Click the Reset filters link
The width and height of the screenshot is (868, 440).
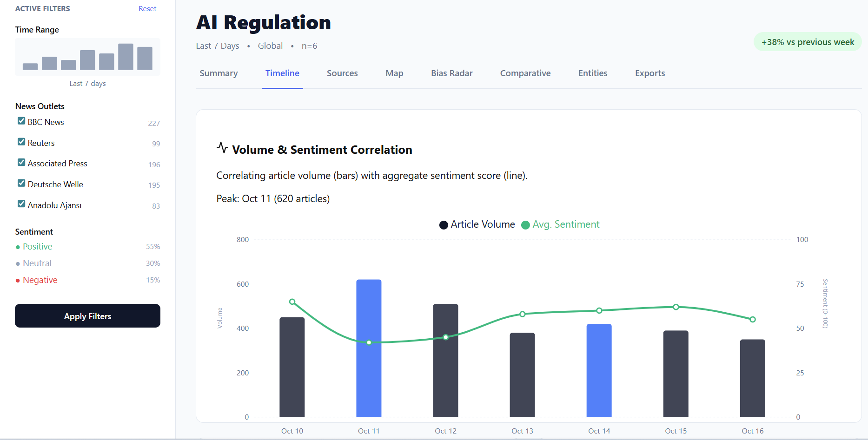(147, 9)
